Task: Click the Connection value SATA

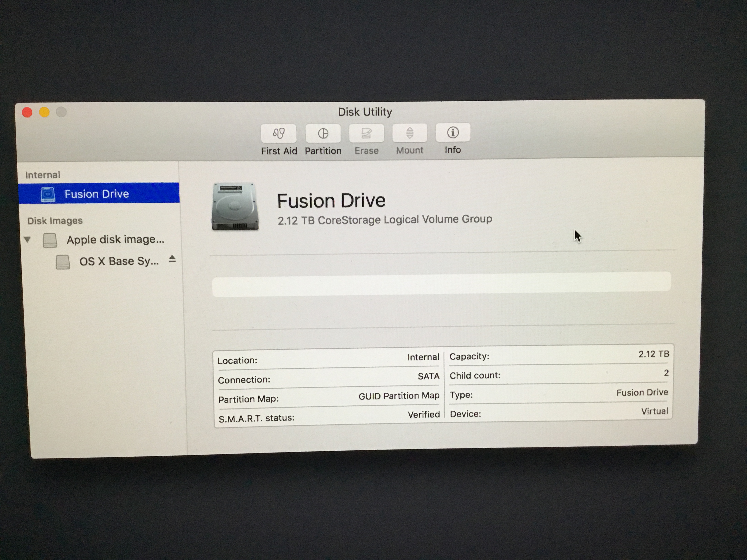Action: [x=429, y=376]
